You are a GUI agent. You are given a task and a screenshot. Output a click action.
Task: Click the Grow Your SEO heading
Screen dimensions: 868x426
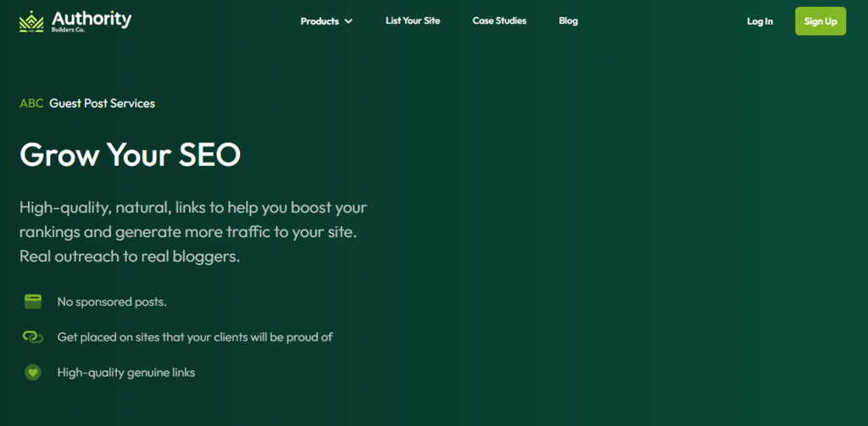pos(130,154)
